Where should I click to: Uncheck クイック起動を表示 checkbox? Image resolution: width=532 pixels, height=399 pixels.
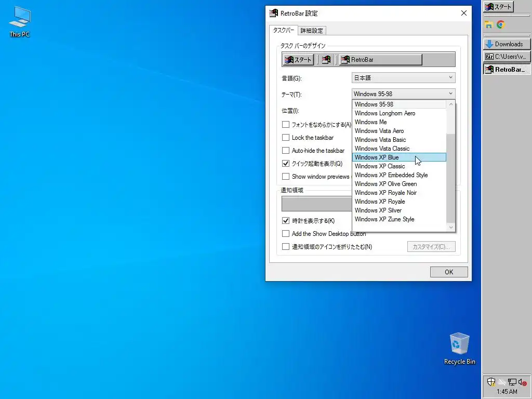(286, 163)
